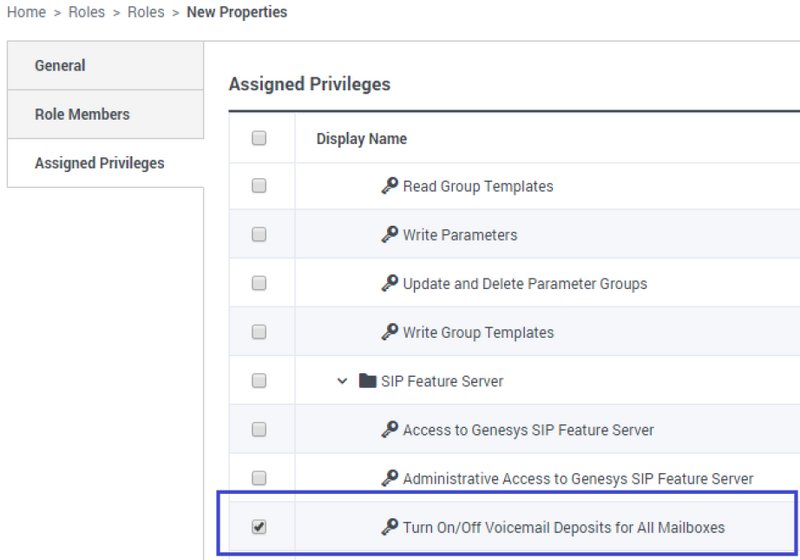This screenshot has height=560, width=800.
Task: Click key icon beside Write Parameters
Action: click(x=390, y=235)
